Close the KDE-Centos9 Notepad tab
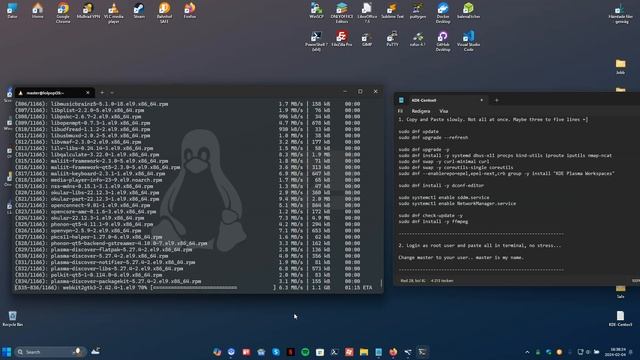This screenshot has height=360, width=640. [482, 100]
